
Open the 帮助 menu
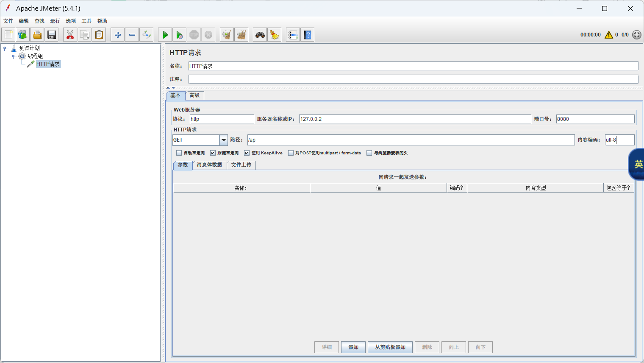click(102, 21)
